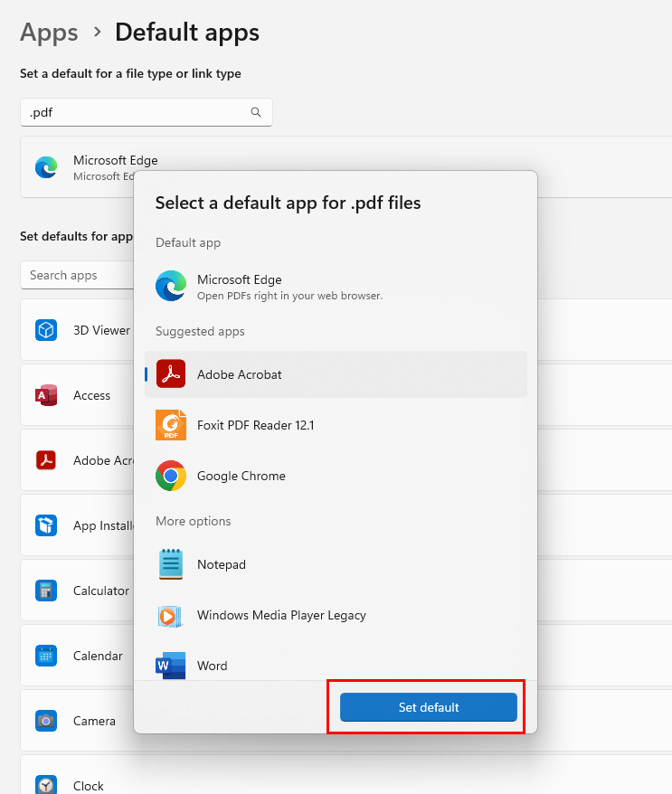Click the Camera icon
This screenshot has height=794, width=672.
click(46, 721)
